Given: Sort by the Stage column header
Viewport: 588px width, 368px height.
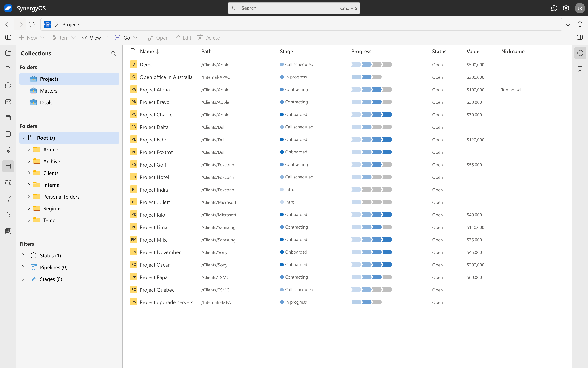Looking at the screenshot, I should 286,51.
